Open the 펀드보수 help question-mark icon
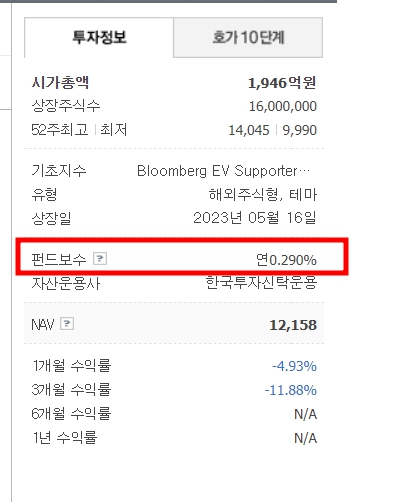 [100, 259]
